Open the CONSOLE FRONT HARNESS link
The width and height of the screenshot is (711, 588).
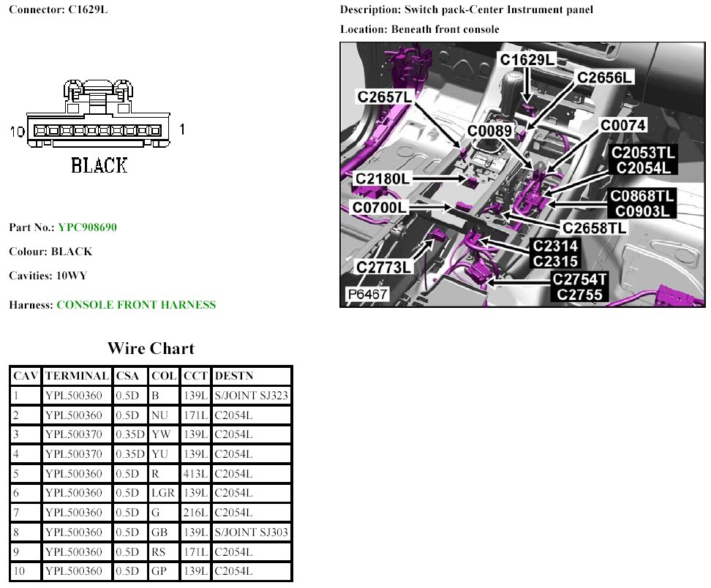136,305
